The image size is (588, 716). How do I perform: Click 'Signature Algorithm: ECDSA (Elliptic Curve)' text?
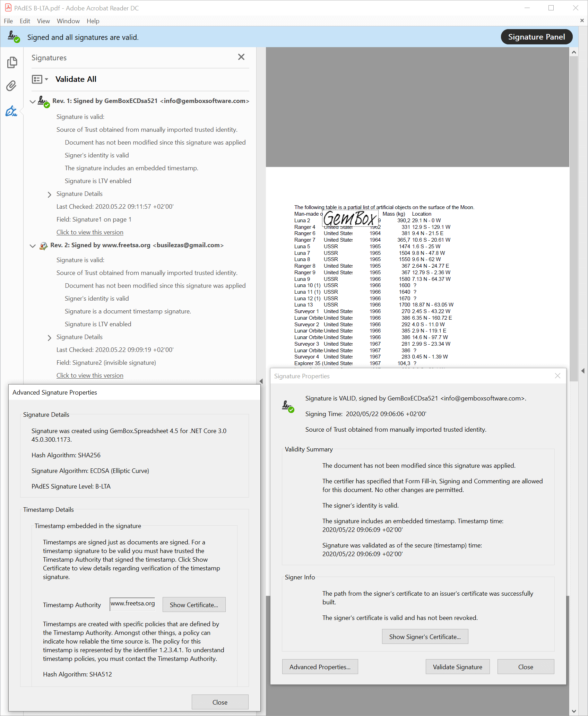pyautogui.click(x=90, y=471)
